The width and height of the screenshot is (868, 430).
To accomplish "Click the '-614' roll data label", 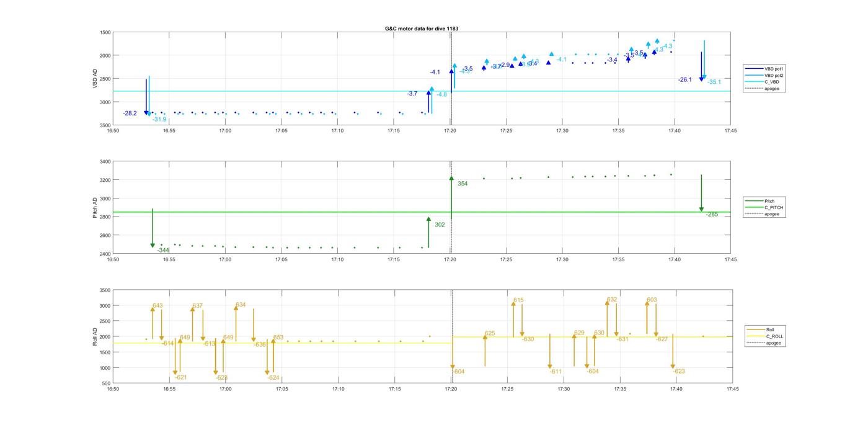I will point(168,343).
